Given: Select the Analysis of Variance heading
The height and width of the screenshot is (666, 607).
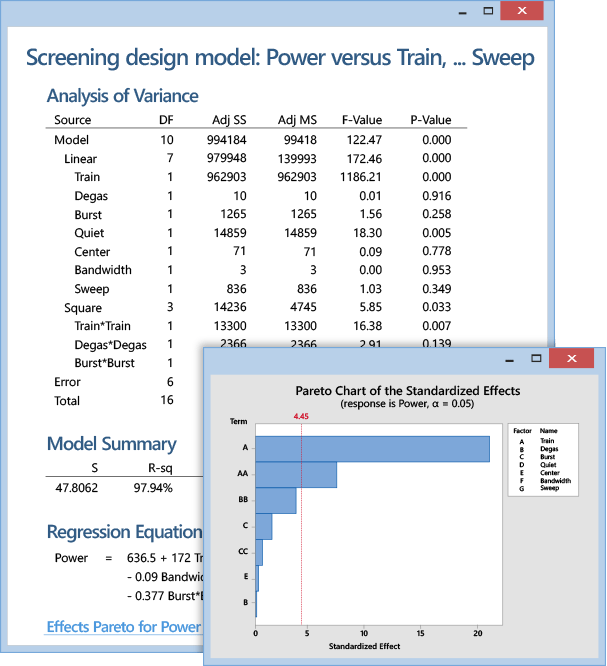Looking at the screenshot, I should pyautogui.click(x=122, y=97).
